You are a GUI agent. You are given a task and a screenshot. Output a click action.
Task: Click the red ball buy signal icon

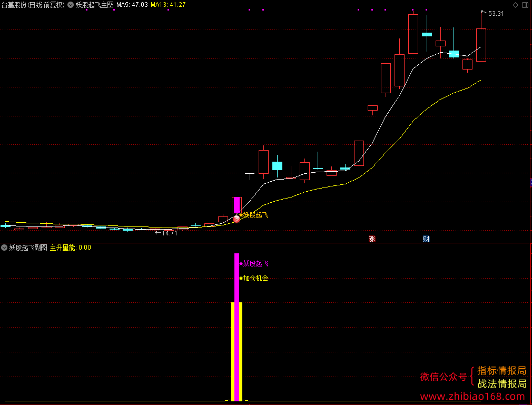coord(237,219)
